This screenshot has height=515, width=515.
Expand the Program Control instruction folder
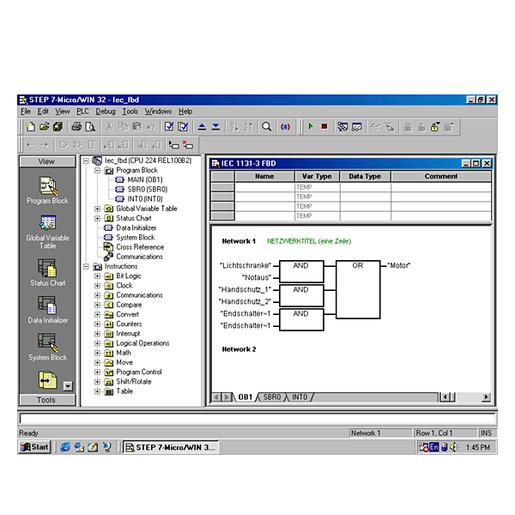[x=97, y=372]
